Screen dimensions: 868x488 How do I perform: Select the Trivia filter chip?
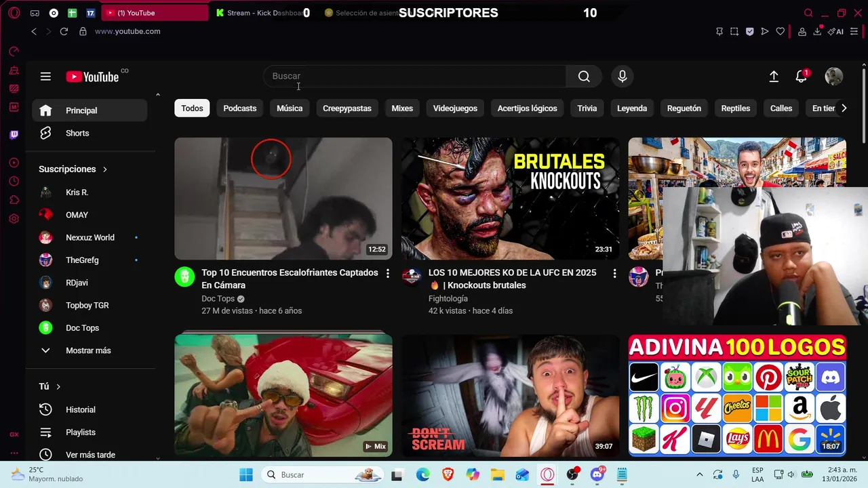(x=587, y=108)
